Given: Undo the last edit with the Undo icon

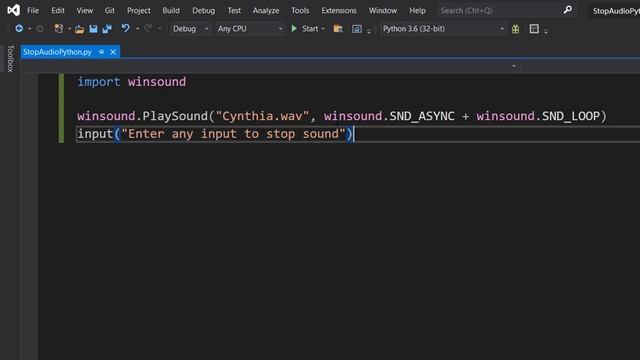Looking at the screenshot, I should 125,28.
